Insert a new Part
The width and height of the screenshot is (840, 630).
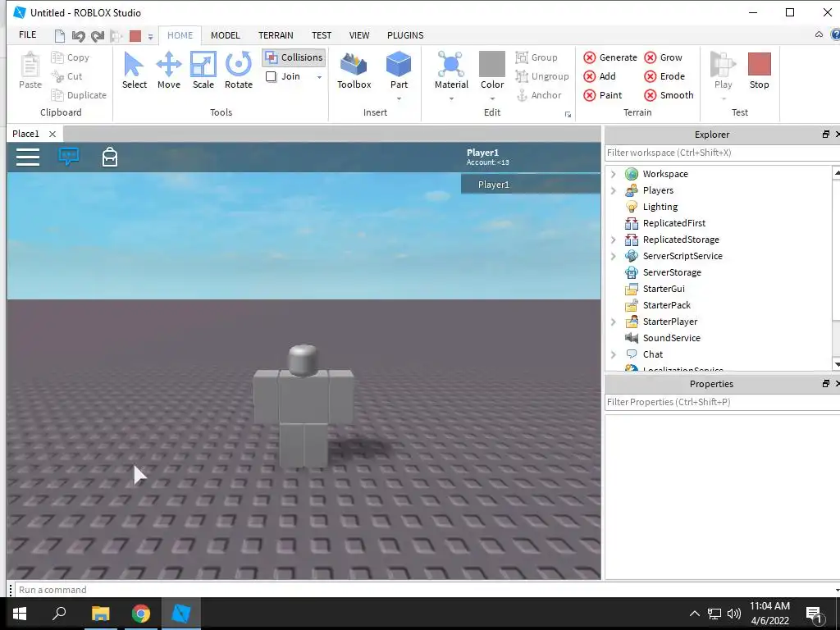point(399,71)
